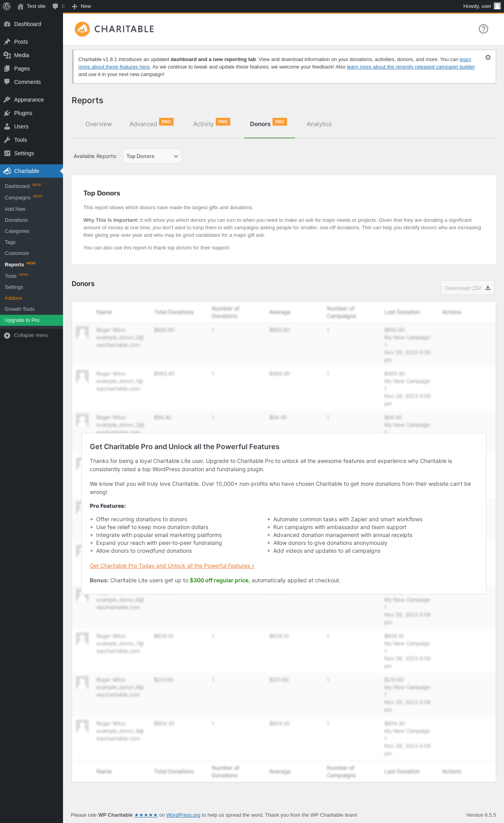
Task: Click the Reports page heading
Action: [x=87, y=100]
